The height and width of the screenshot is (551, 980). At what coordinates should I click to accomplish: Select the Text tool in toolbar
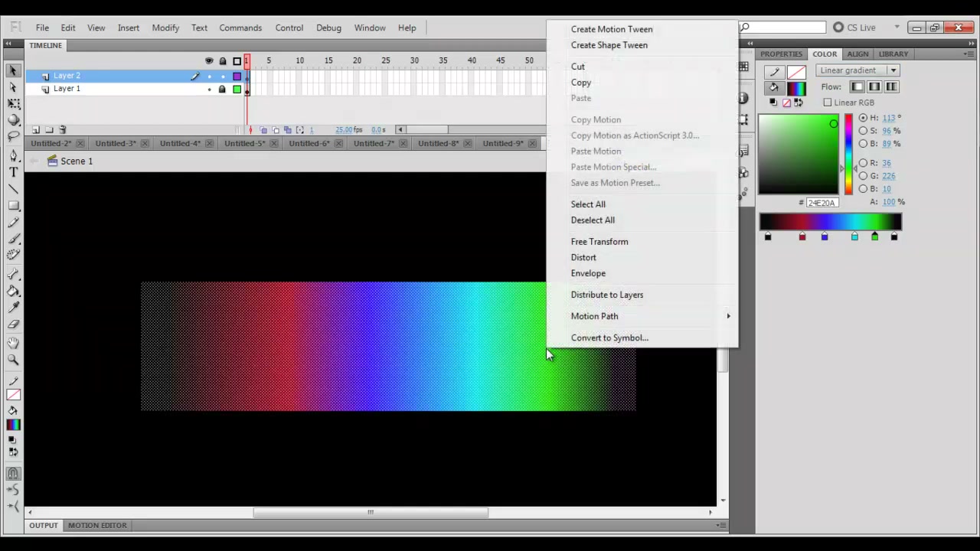click(x=13, y=172)
